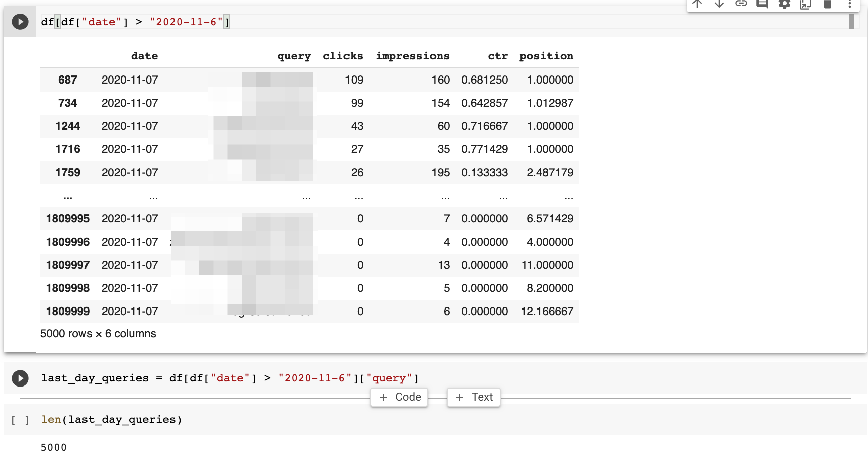Open more cell actions menu
Viewport: 868px width, 463px height.
[x=849, y=4]
